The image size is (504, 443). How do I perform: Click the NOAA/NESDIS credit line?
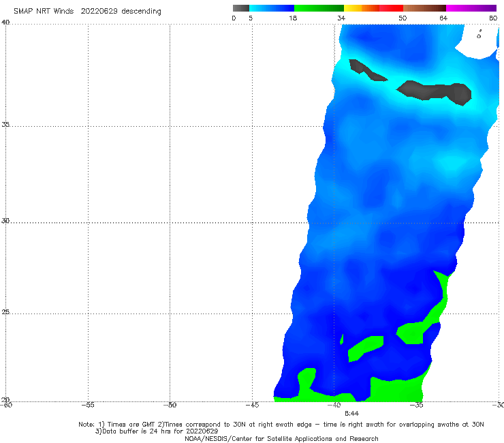click(x=281, y=438)
